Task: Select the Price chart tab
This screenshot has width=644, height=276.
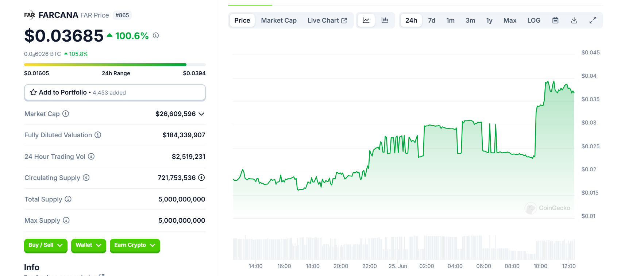Action: click(242, 20)
